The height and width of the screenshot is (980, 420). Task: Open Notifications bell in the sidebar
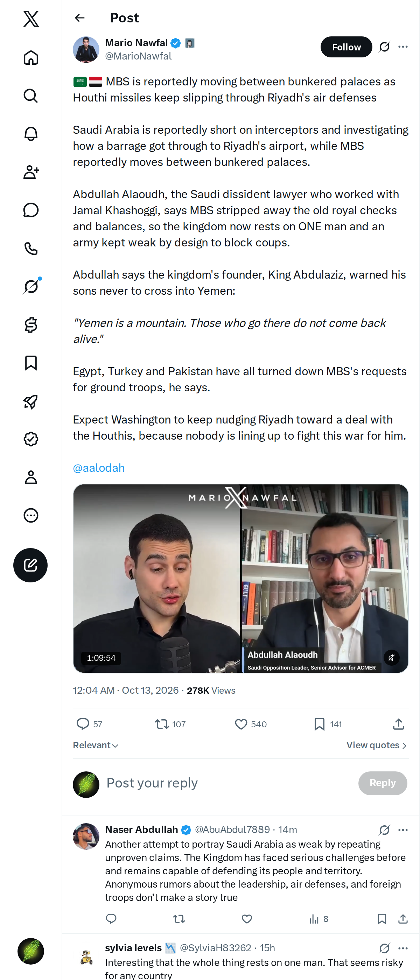[31, 134]
